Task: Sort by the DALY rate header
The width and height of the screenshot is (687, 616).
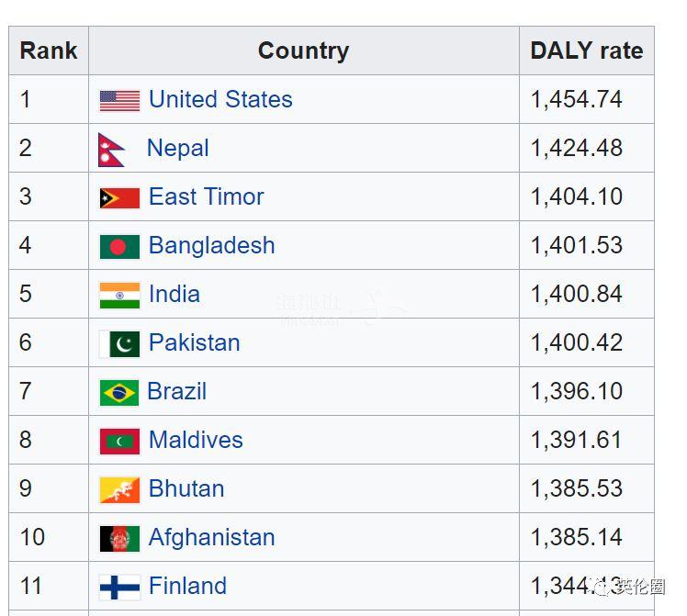Action: [587, 50]
